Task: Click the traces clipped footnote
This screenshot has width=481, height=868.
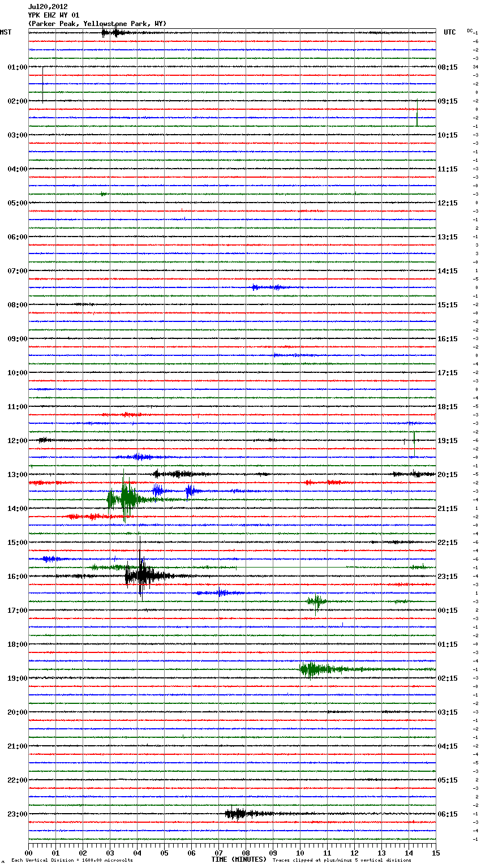Action: coord(342,860)
